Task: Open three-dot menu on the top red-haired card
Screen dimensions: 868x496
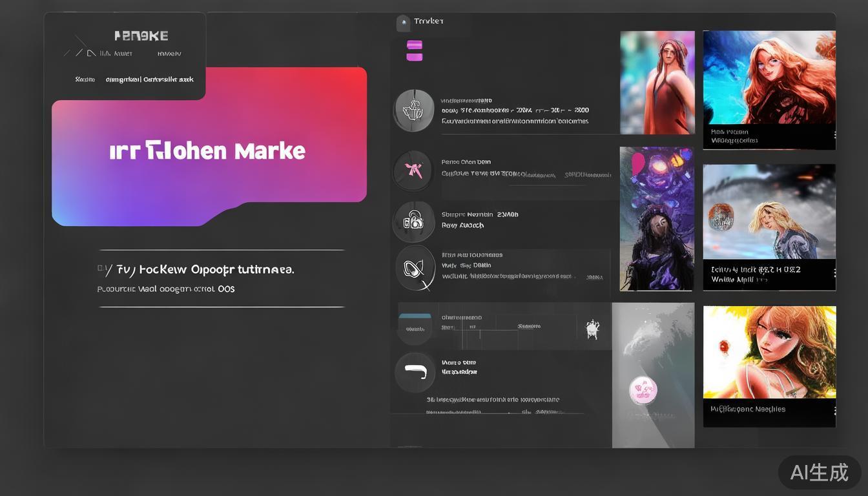Action: pos(834,135)
